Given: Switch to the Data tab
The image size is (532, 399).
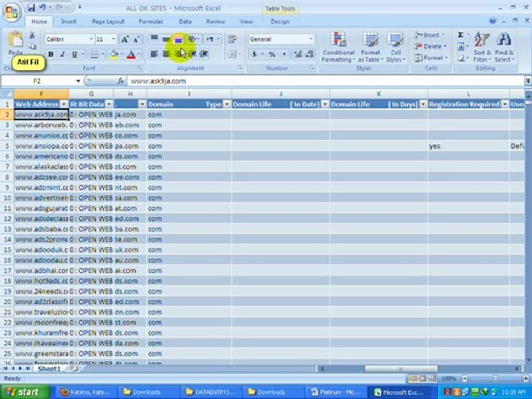Looking at the screenshot, I should [185, 22].
